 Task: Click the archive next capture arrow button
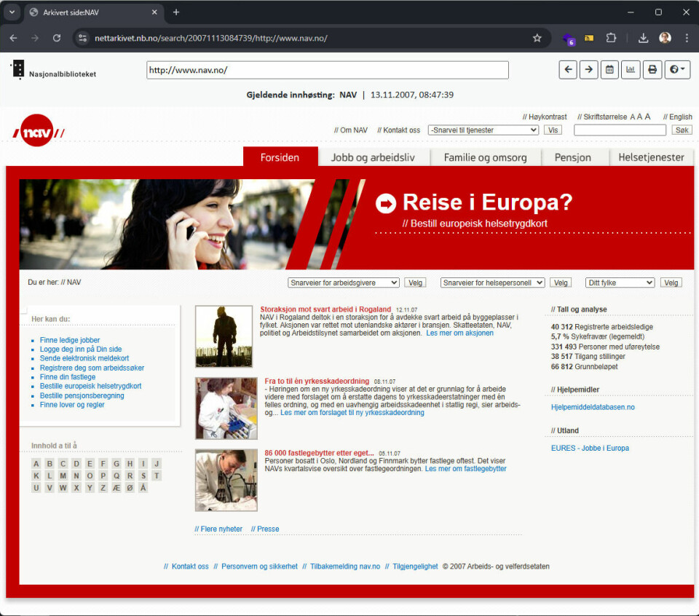tap(588, 70)
